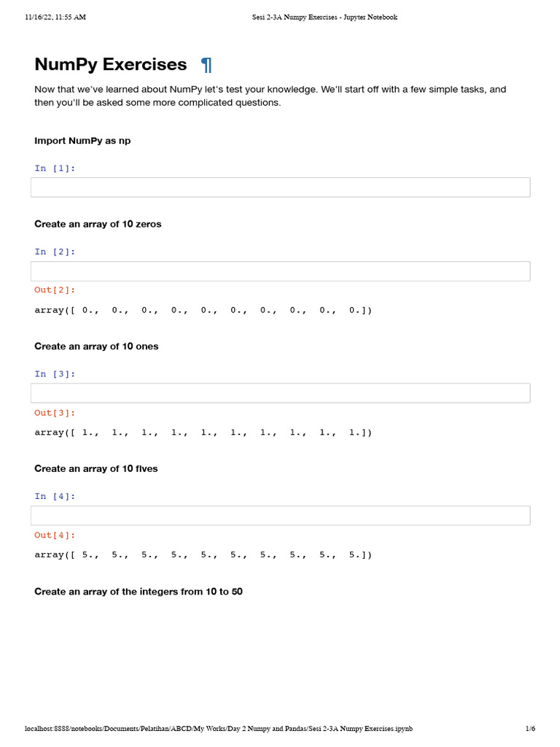560x747 pixels.
Task: Click 'Create an array of the integers from 10 to 50'
Action: 139,592
